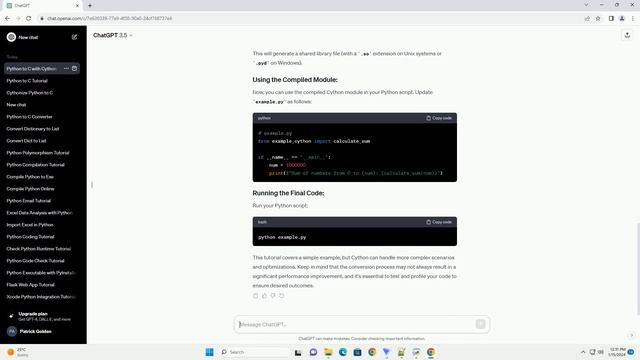Click the regenerate response icon
The height and width of the screenshot is (360, 640).
tap(282, 296)
